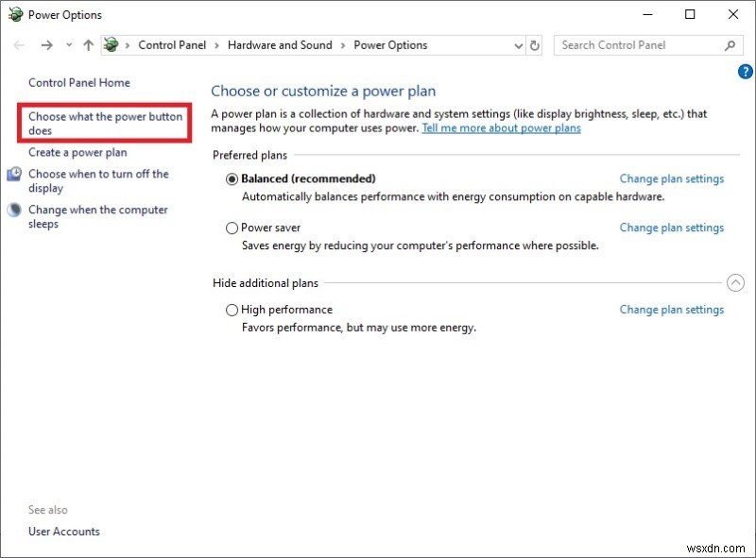756x558 pixels.
Task: Click Change plan settings for High performance
Action: click(x=672, y=310)
